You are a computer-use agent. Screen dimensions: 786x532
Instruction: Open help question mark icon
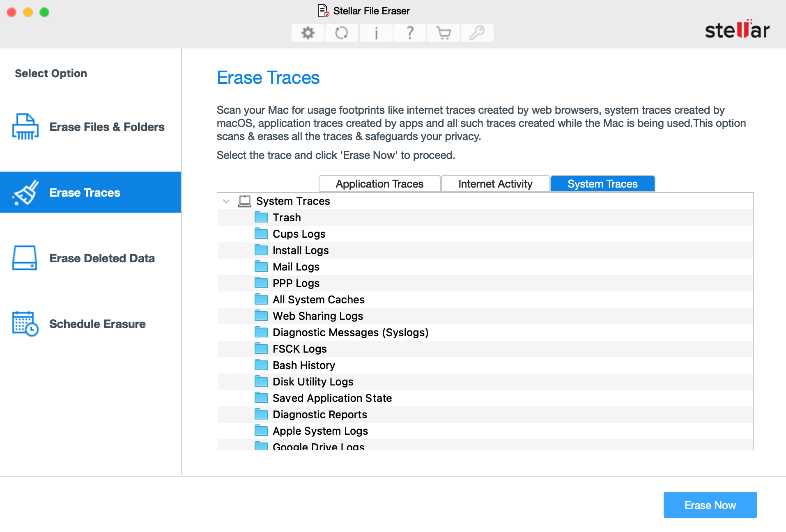(409, 33)
